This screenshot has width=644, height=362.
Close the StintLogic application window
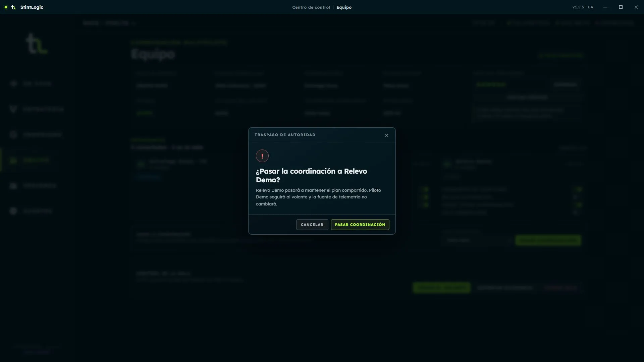point(636,7)
